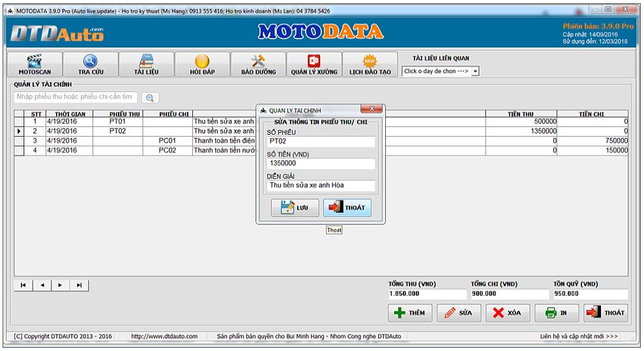Open the MOTOSCAN module
644x351 pixels.
pos(35,64)
